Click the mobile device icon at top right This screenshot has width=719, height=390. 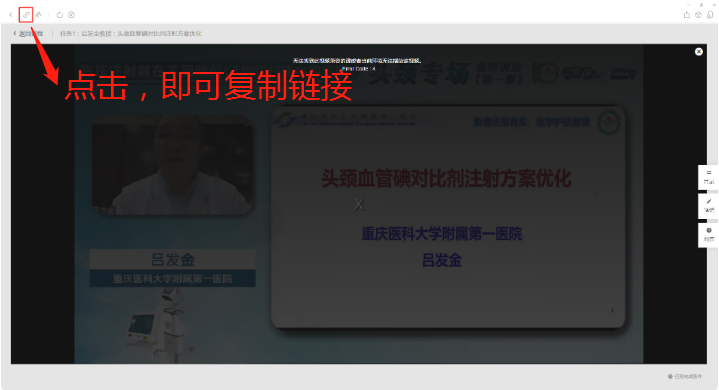tap(710, 15)
